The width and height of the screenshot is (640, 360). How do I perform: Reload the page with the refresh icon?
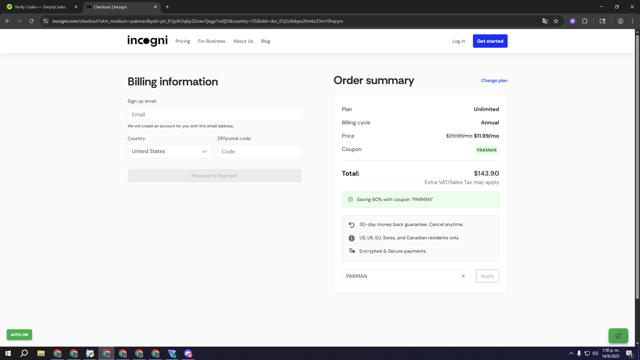pos(31,21)
